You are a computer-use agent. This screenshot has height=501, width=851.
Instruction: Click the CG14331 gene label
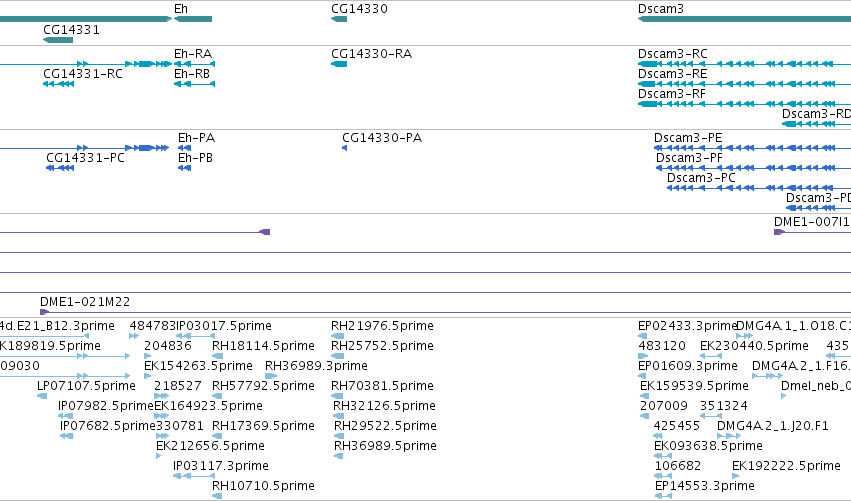click(x=71, y=30)
